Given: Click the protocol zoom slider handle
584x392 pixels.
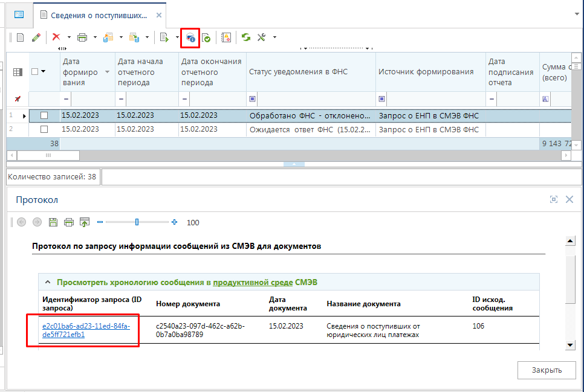Looking at the screenshot, I should click(137, 222).
